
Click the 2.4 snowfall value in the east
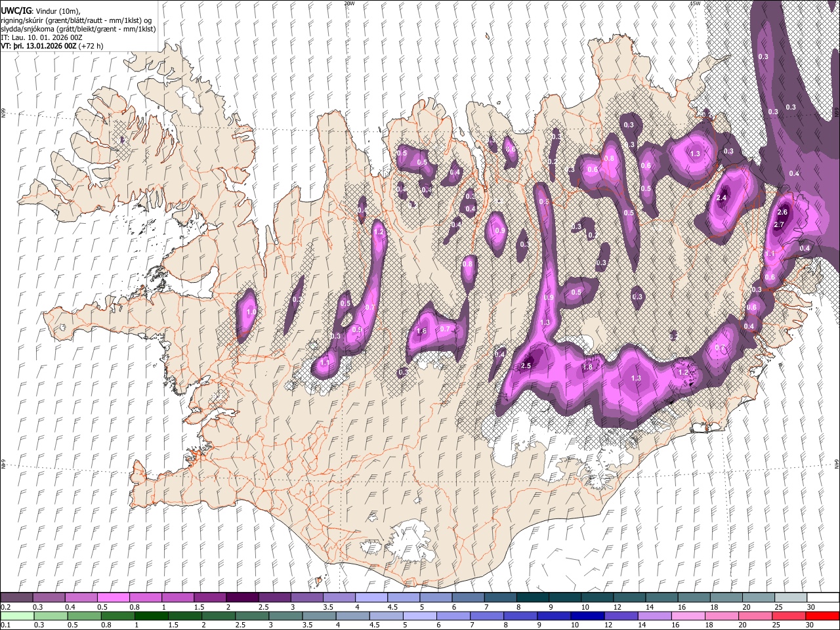tap(722, 198)
